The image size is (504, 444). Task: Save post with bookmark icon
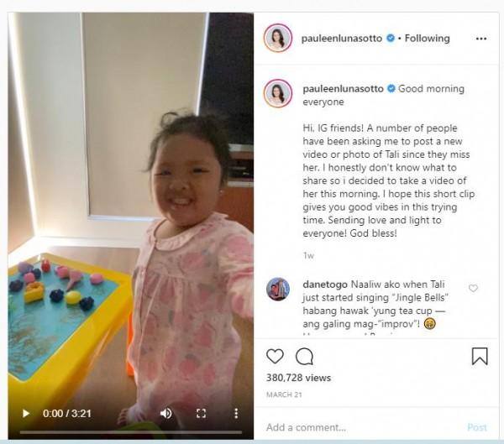pos(480,357)
